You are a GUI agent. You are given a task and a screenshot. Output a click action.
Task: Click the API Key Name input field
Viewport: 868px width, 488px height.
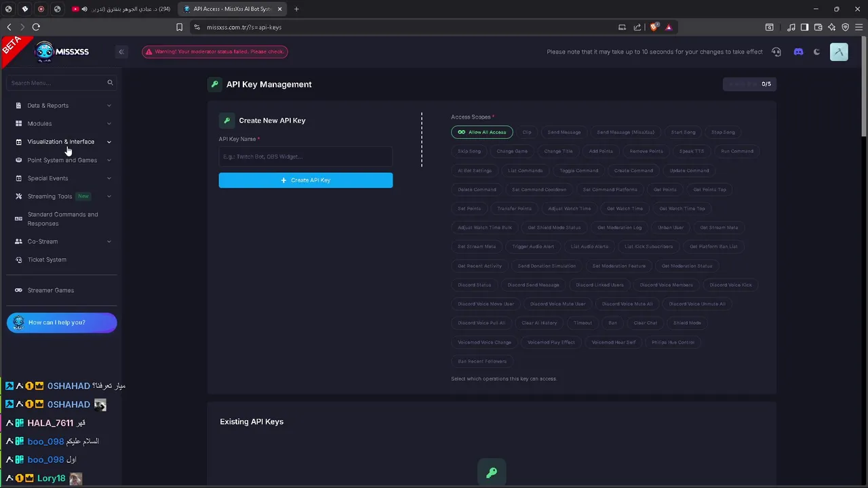coord(305,157)
